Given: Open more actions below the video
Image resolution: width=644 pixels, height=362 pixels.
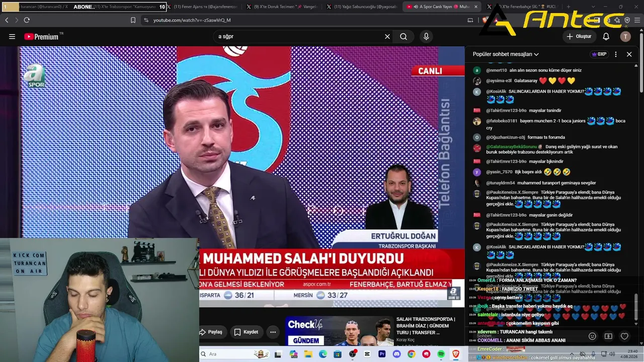Looking at the screenshot, I should pyautogui.click(x=273, y=332).
